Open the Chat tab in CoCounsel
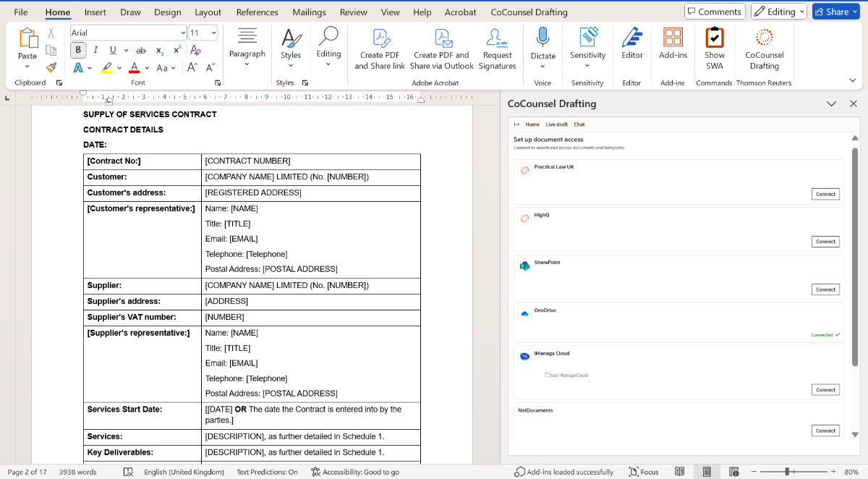This screenshot has height=479, width=868. point(579,124)
